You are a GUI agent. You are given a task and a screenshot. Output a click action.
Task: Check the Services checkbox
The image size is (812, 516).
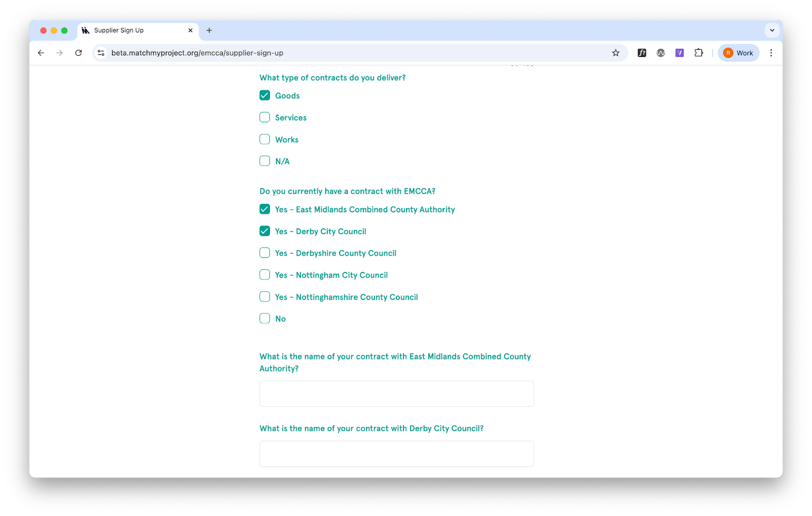[265, 118]
